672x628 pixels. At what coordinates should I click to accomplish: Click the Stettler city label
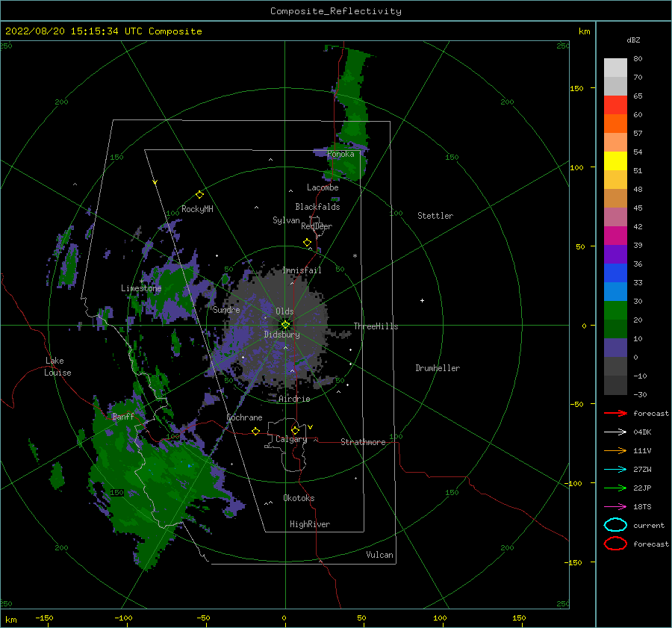pyautogui.click(x=435, y=216)
